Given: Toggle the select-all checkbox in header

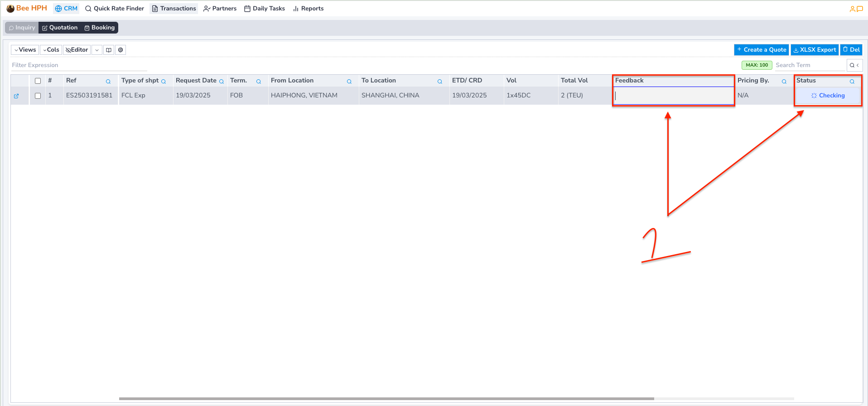Looking at the screenshot, I should click(x=38, y=81).
